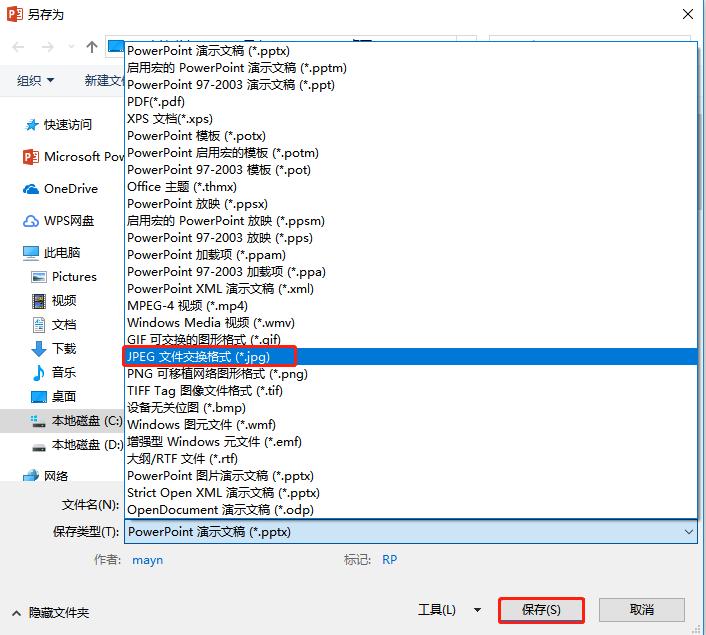Open 快速访问 in sidebar

point(59,125)
